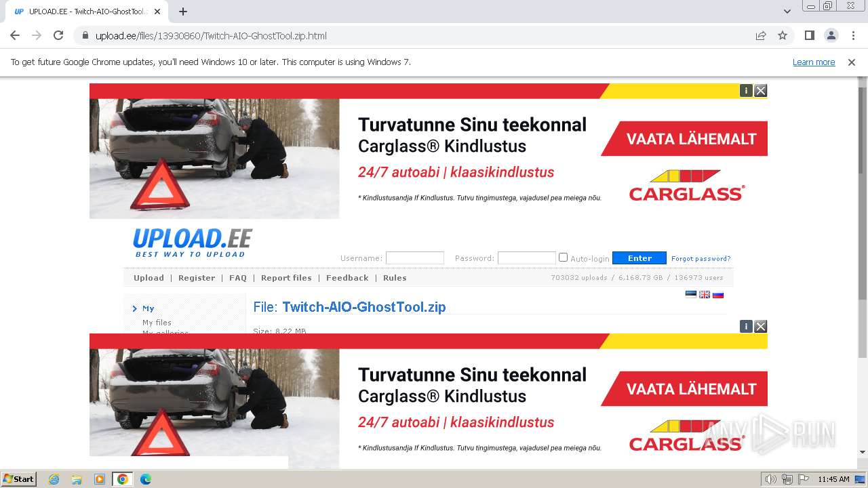
Task: Open the Forgot password link
Action: [701, 259]
